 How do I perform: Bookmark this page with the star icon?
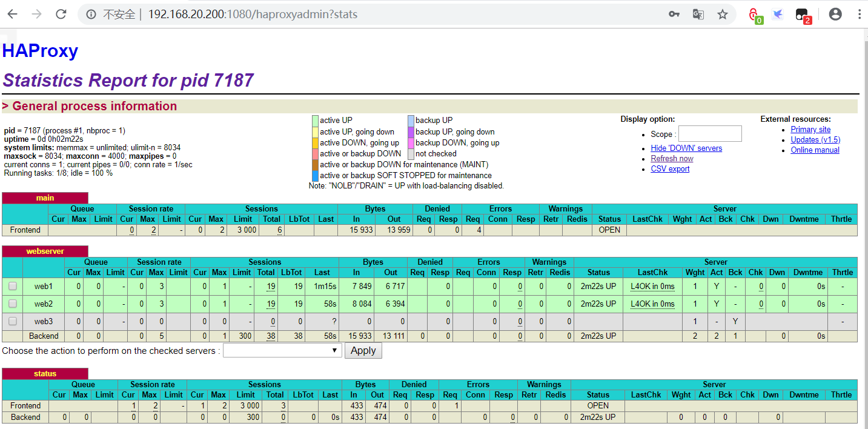tap(722, 15)
